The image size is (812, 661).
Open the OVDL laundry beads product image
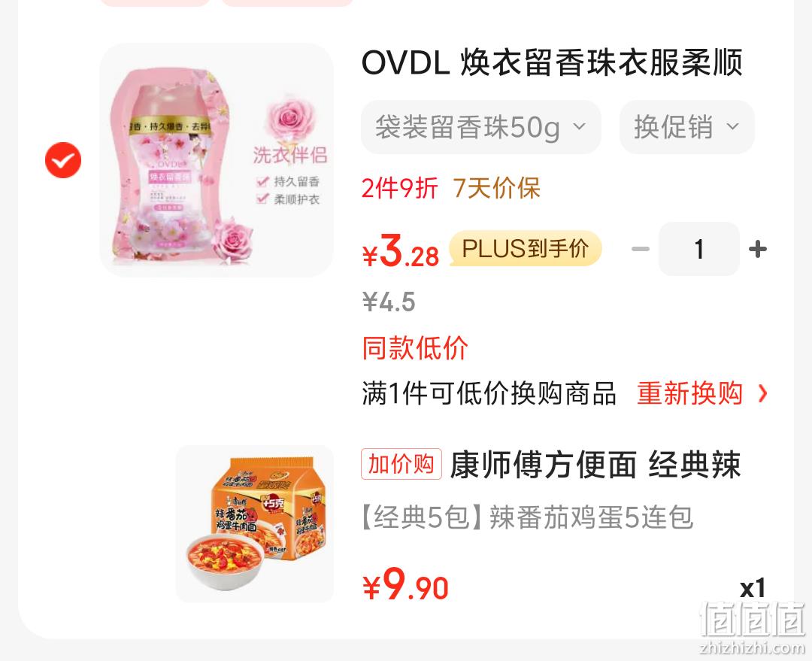pos(217,160)
